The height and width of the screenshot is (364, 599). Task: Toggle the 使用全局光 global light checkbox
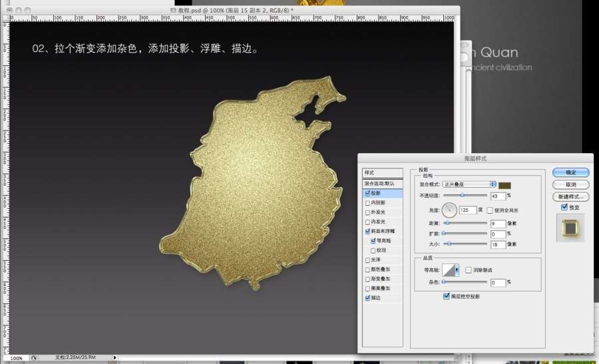(490, 210)
